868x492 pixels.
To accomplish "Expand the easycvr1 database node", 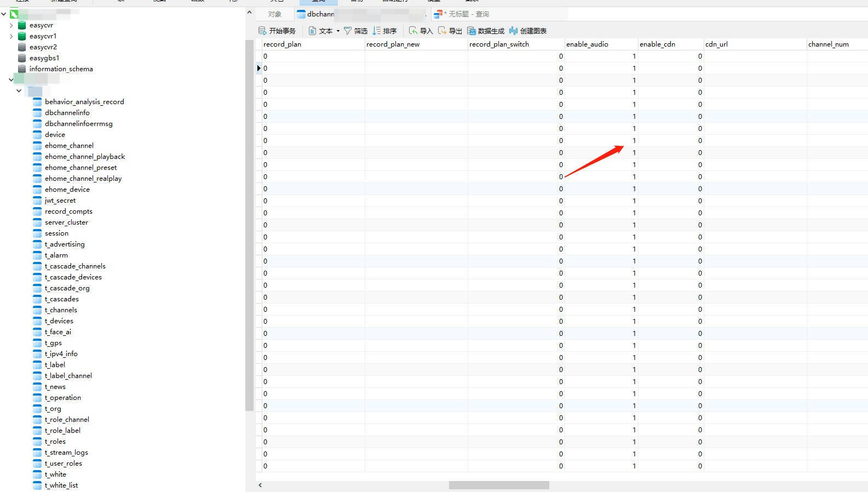I will tap(12, 36).
